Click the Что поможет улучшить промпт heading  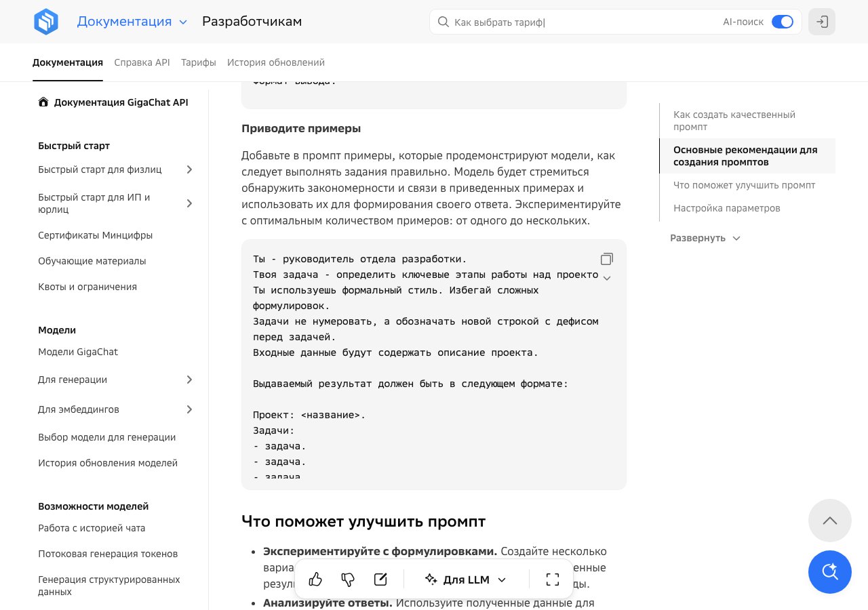coord(363,521)
